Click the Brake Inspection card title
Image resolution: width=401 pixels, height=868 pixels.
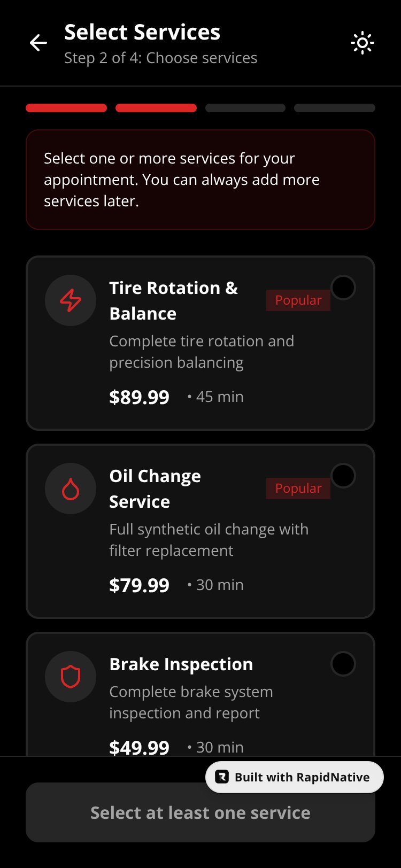click(181, 664)
